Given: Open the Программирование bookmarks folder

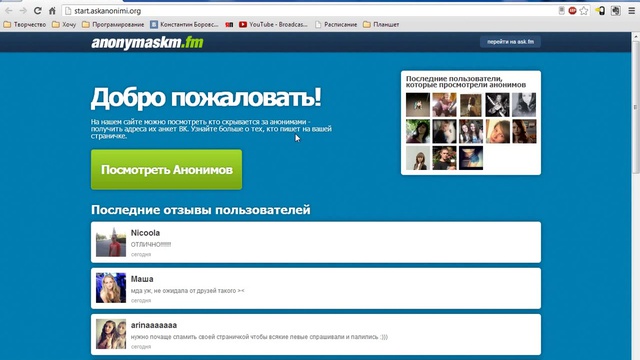Looking at the screenshot, I should tap(113, 24).
